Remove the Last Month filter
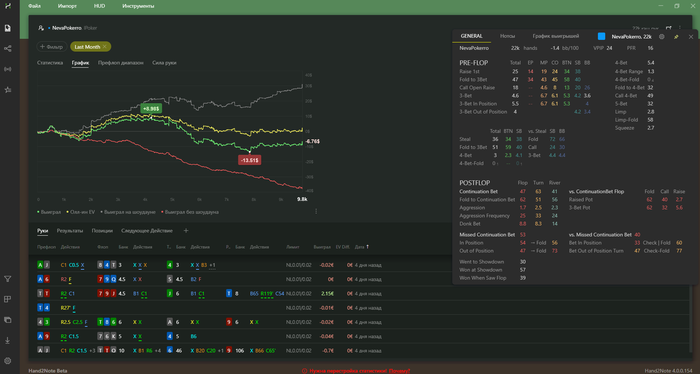 [105, 47]
